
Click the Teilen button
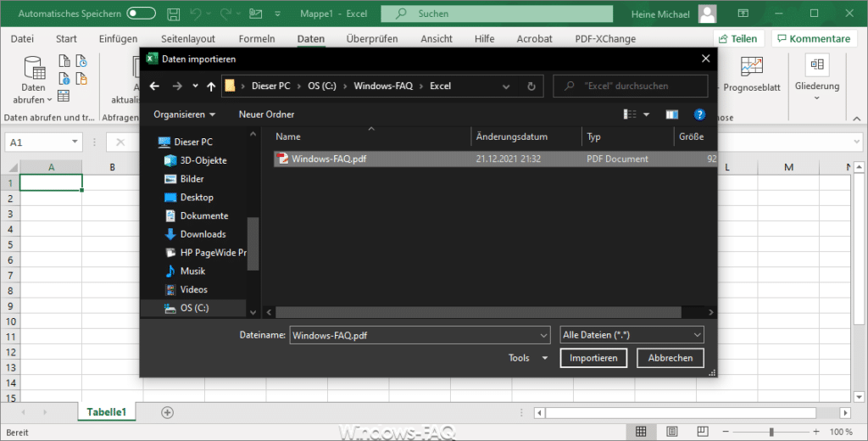(x=738, y=39)
